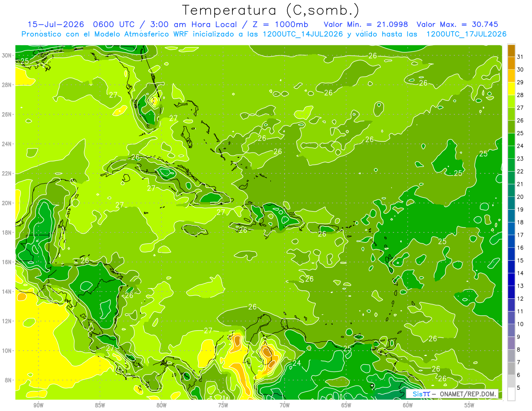The width and height of the screenshot is (532, 411).
Task: Click the 85W longitude axis label
Action: pos(100,405)
